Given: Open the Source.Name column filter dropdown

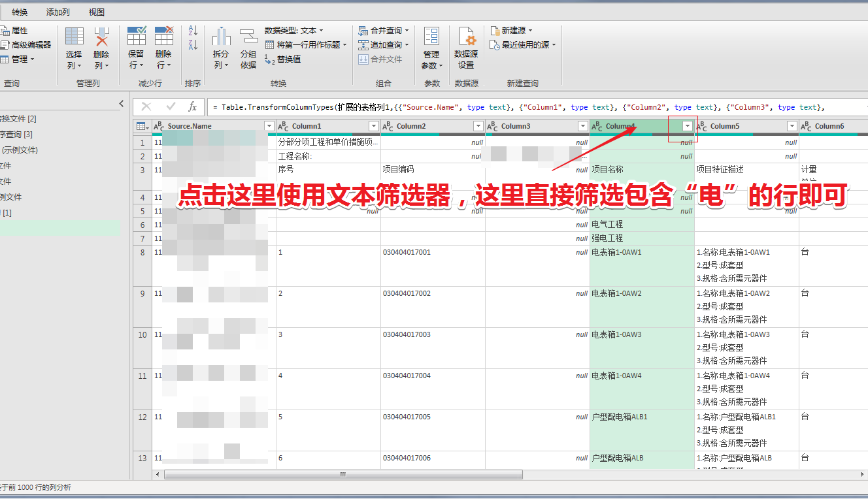Looking at the screenshot, I should (x=269, y=126).
